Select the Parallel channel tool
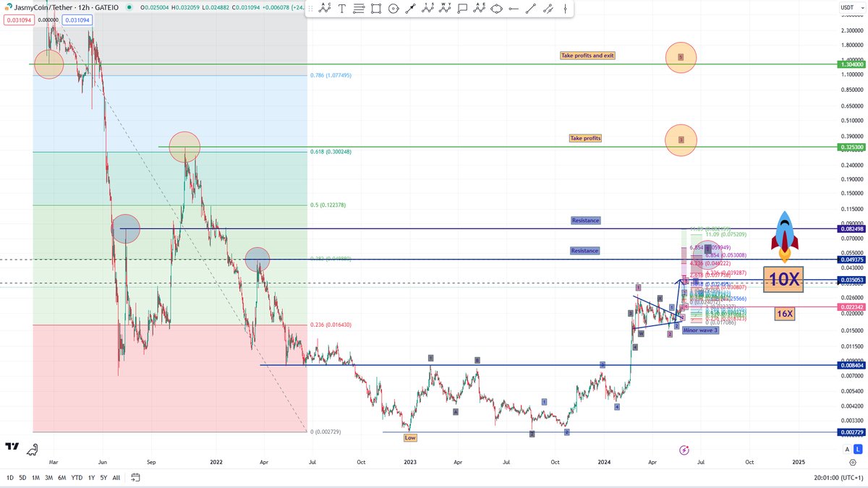The height and width of the screenshot is (488, 868). pyautogui.click(x=548, y=9)
